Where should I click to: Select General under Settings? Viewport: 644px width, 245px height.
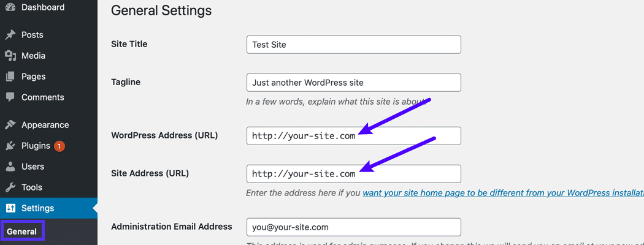[21, 232]
